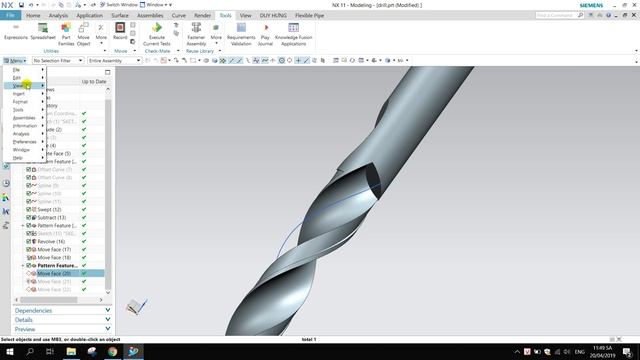This screenshot has width=640, height=360.
Task: Expand the bold Pattern Feature tree node
Action: click(x=23, y=266)
